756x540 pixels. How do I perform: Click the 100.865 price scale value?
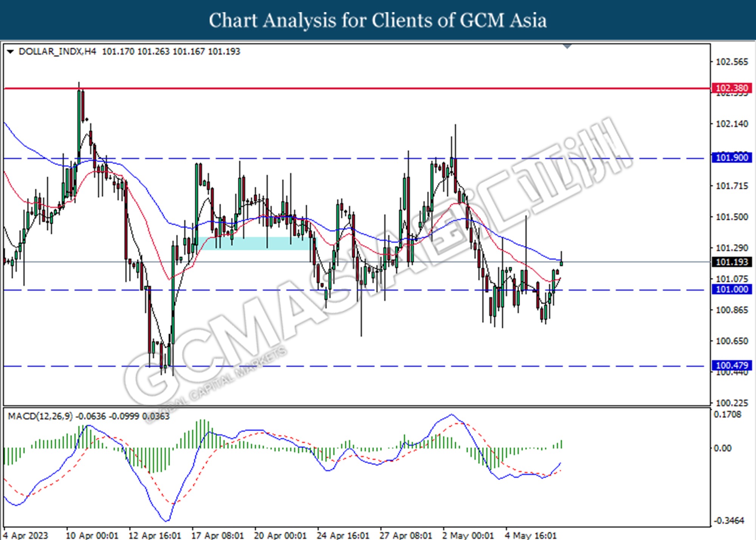[x=732, y=310]
